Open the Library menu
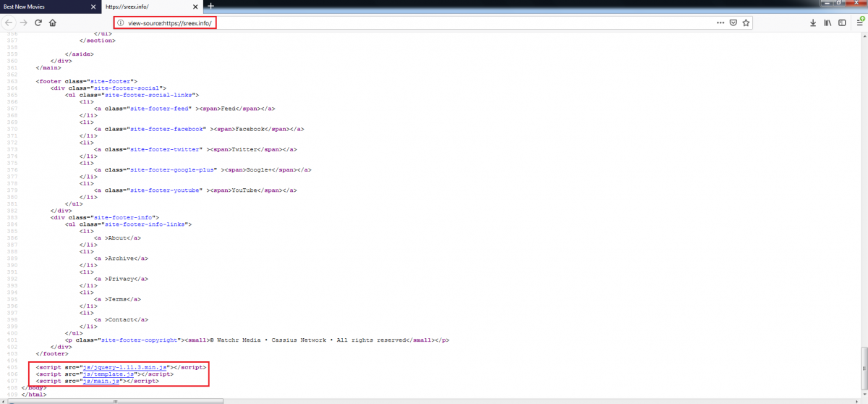 827,22
